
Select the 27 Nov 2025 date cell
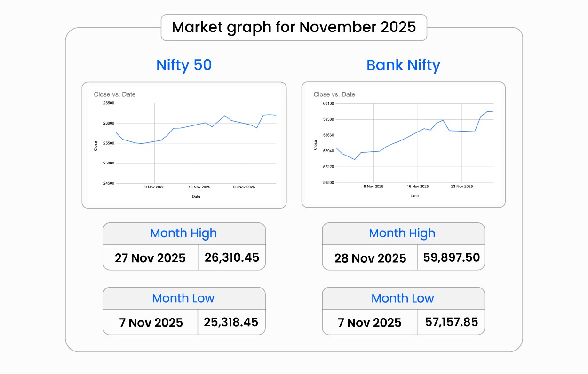point(151,258)
